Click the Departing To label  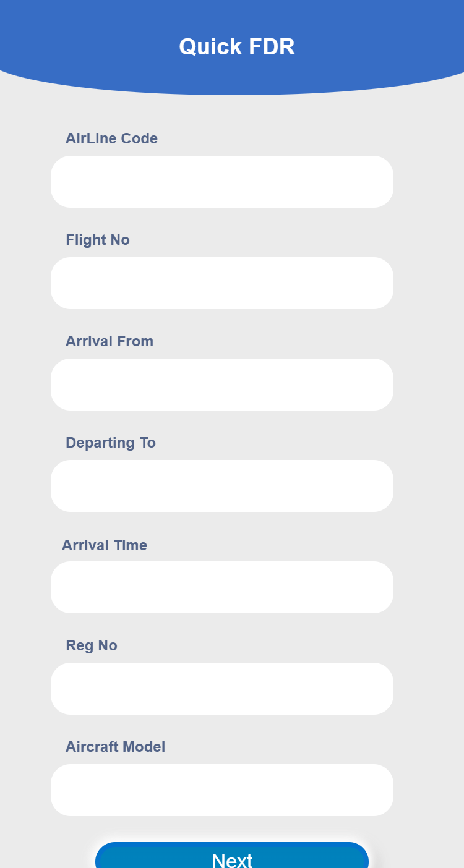click(111, 443)
